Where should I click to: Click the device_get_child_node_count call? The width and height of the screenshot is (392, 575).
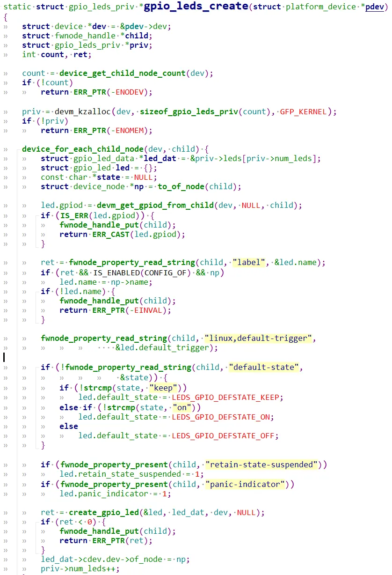(x=123, y=73)
